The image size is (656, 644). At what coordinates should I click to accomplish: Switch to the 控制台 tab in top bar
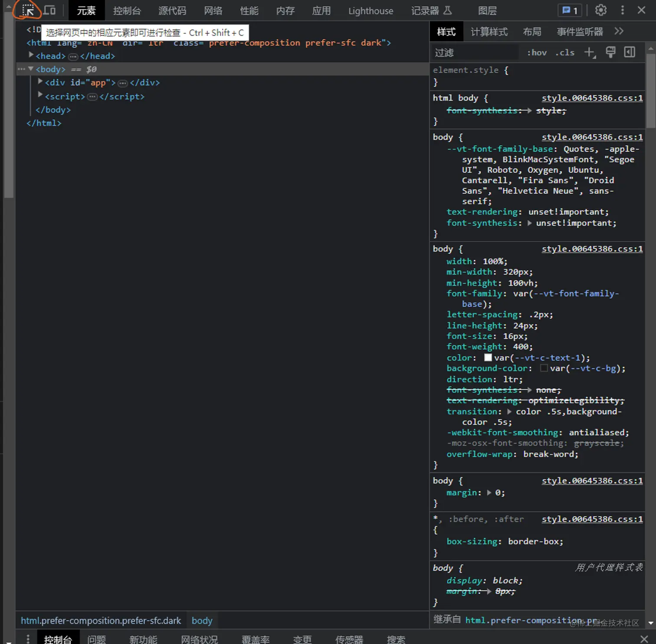127,10
